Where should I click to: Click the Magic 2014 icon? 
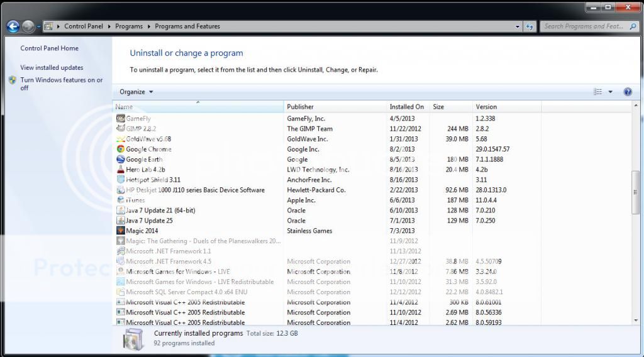point(120,231)
